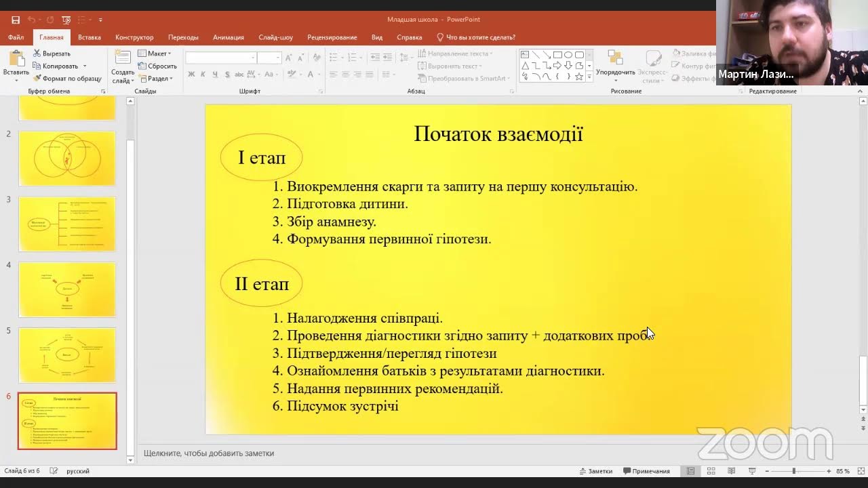
Task: Expand the shapes gallery more button
Action: point(589,77)
